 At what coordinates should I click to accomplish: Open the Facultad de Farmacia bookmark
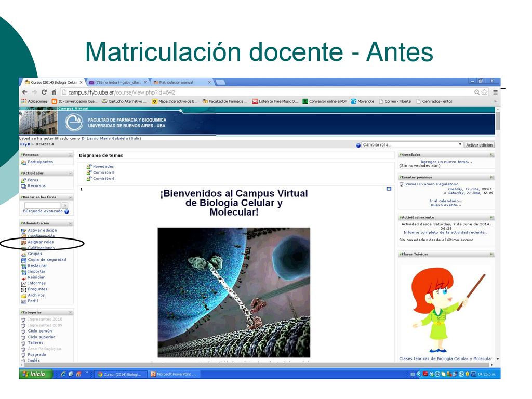[x=225, y=101]
